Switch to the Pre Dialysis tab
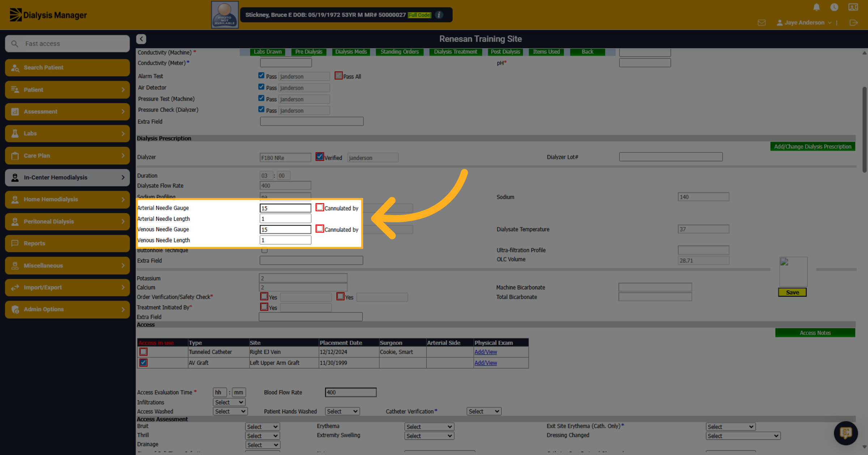The height and width of the screenshot is (455, 868). tap(309, 52)
